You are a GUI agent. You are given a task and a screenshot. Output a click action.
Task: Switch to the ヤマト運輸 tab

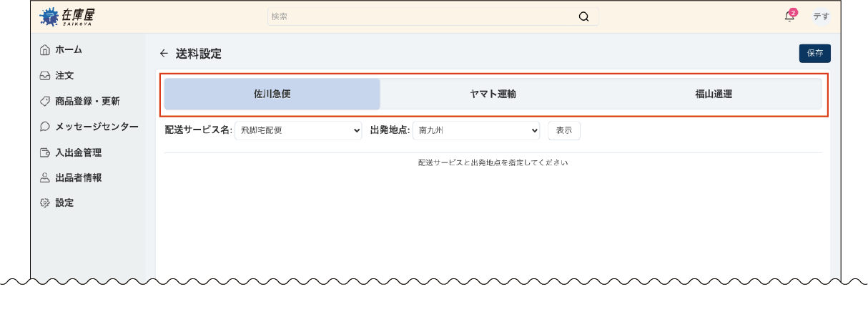(493, 94)
